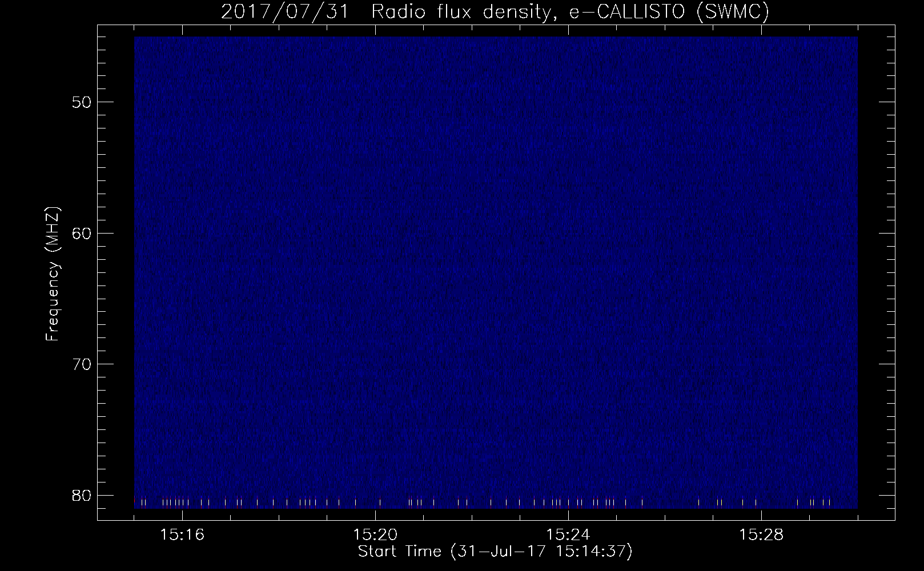
Task: Click the 'Start Time (31-Jul-17 15:14:37)' label
Action: 495,552
